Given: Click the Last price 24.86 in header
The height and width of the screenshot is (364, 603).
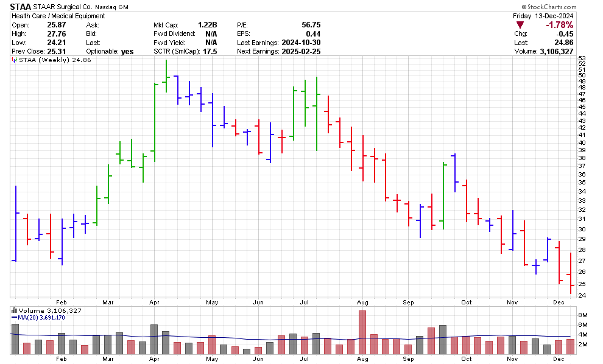Looking at the screenshot, I should click(x=564, y=43).
